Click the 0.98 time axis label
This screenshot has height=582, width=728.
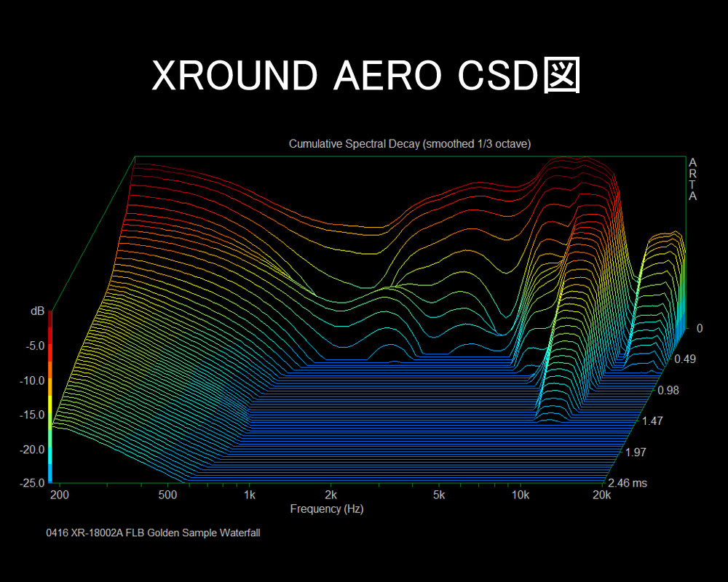[x=668, y=390]
